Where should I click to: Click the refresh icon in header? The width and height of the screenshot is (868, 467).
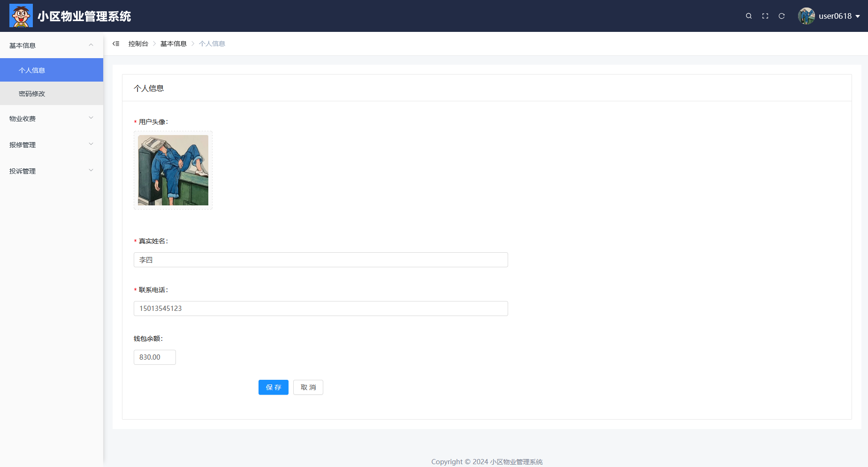click(x=782, y=16)
